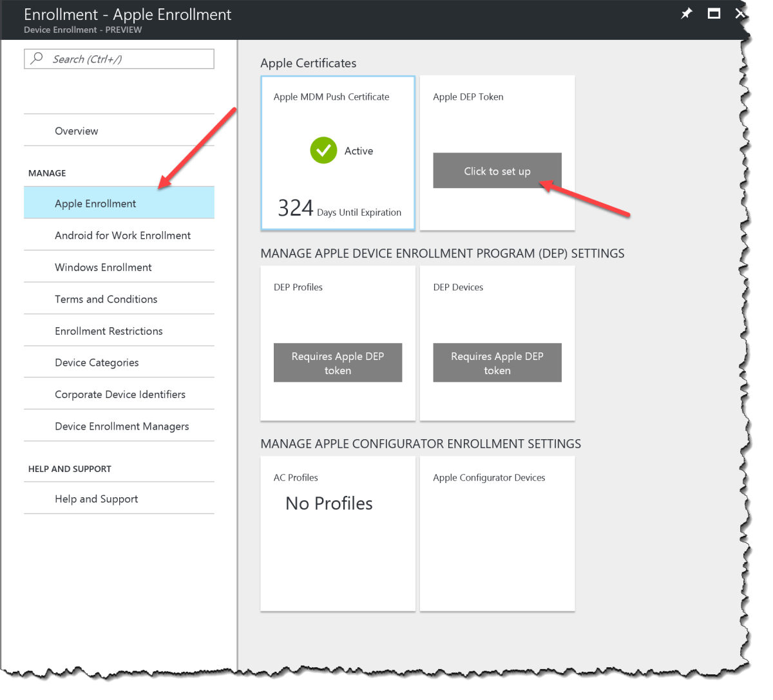Select Apple Enrollment in the sidebar
Image resolution: width=773 pixels, height=700 pixels.
pos(95,203)
